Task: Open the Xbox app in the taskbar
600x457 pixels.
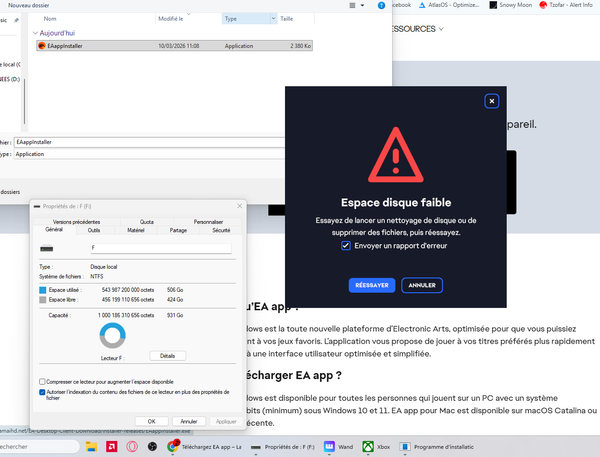Action: [x=369, y=447]
